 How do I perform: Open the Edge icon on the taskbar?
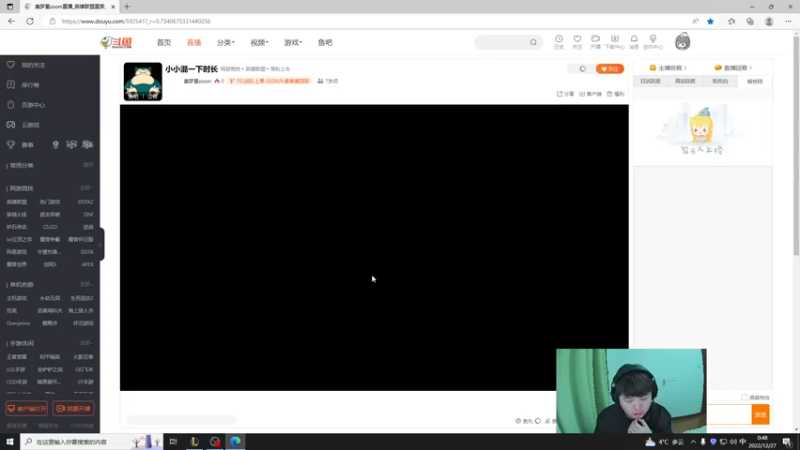pos(235,441)
